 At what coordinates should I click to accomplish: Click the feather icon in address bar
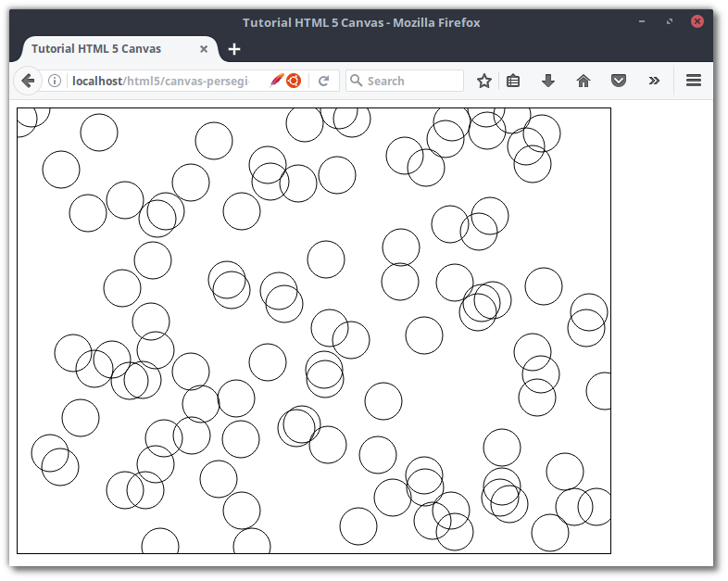(276, 81)
